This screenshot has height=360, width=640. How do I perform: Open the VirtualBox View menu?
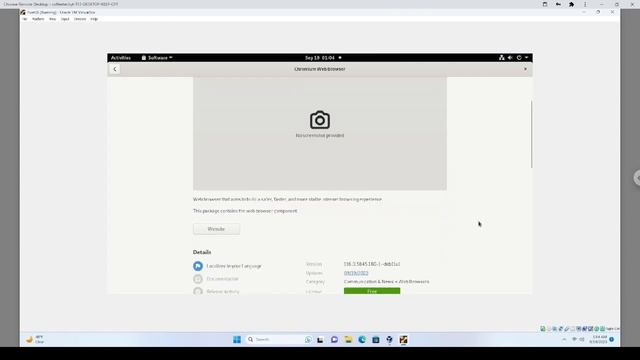click(53, 19)
